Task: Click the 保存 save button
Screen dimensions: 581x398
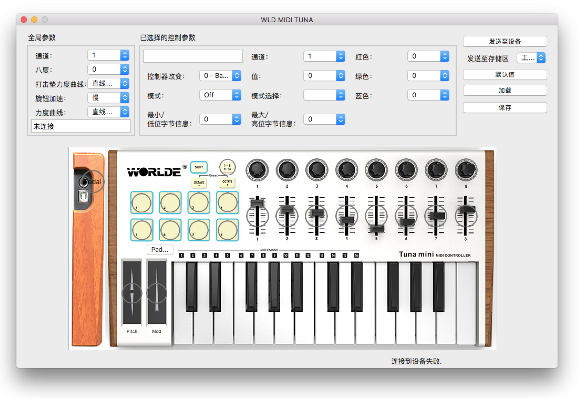Action: point(505,107)
